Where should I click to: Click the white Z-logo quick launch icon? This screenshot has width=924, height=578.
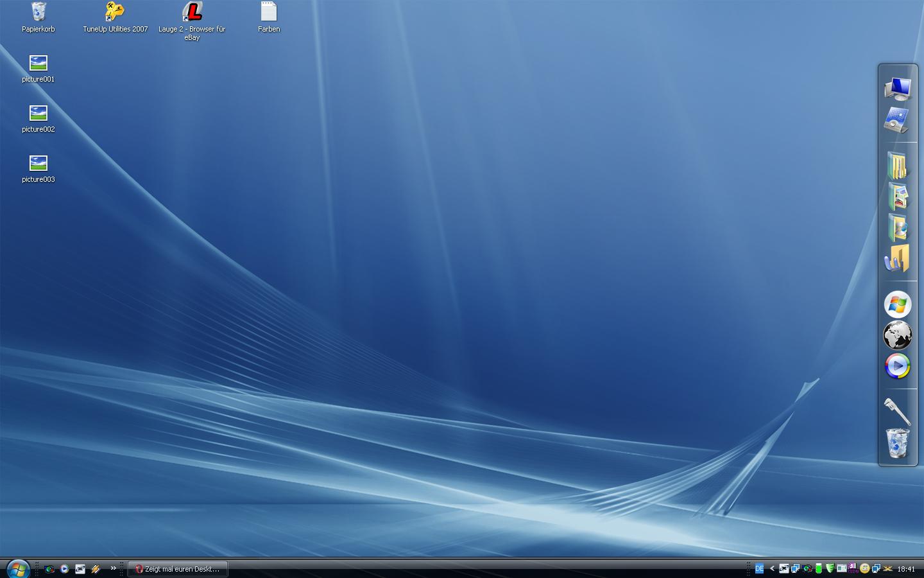point(80,569)
